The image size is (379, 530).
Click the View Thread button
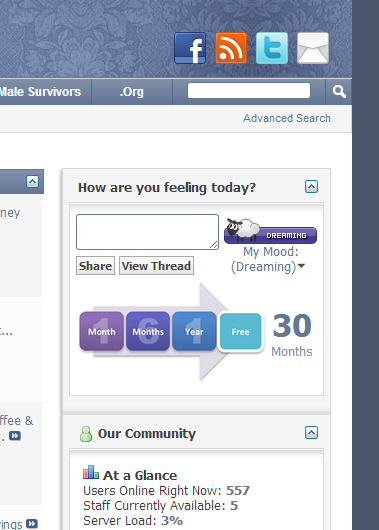tap(156, 266)
